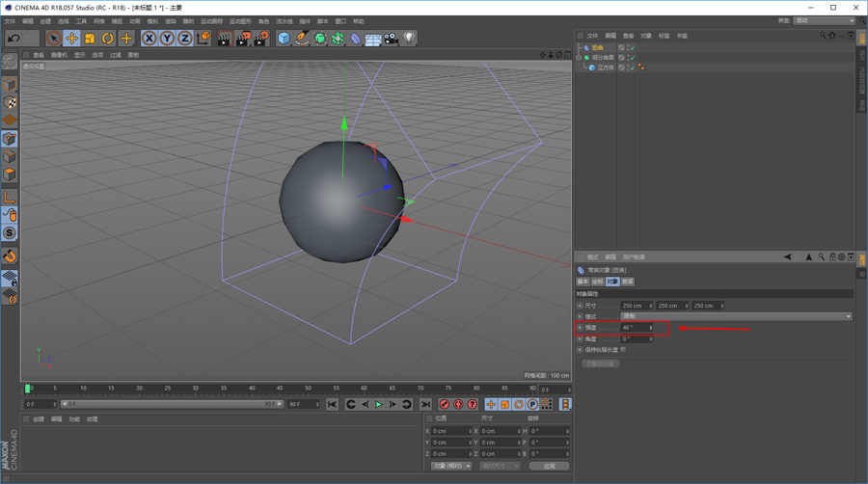
Task: Switch to the 衰减 tab
Action: (627, 282)
